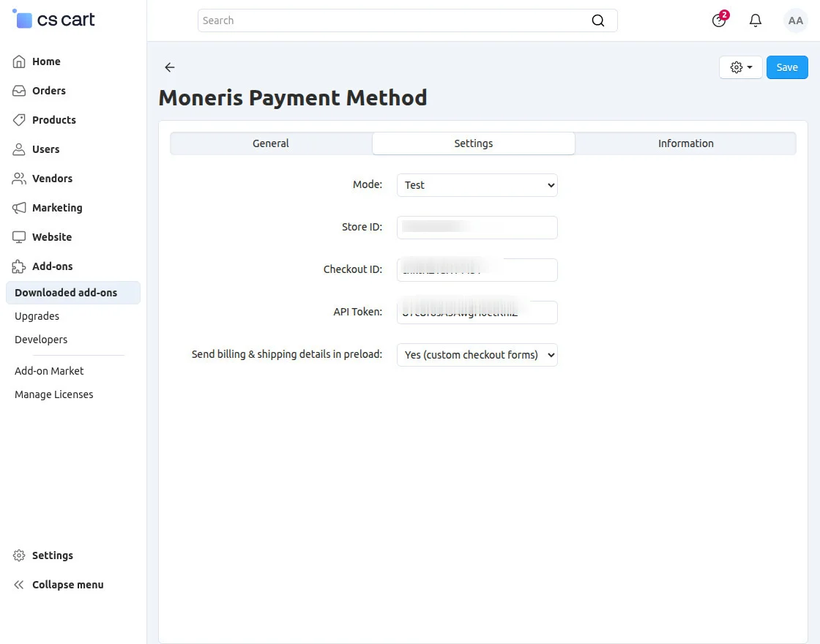Click the Home house icon
The image size is (820, 644).
click(19, 61)
